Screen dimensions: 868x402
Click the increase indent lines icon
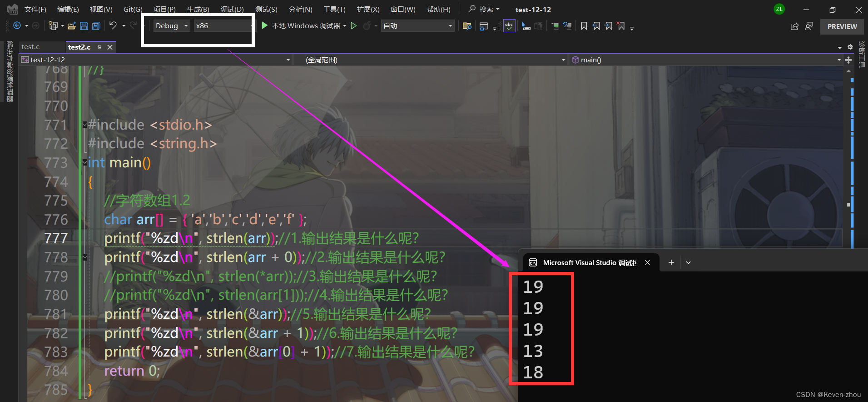click(x=555, y=26)
